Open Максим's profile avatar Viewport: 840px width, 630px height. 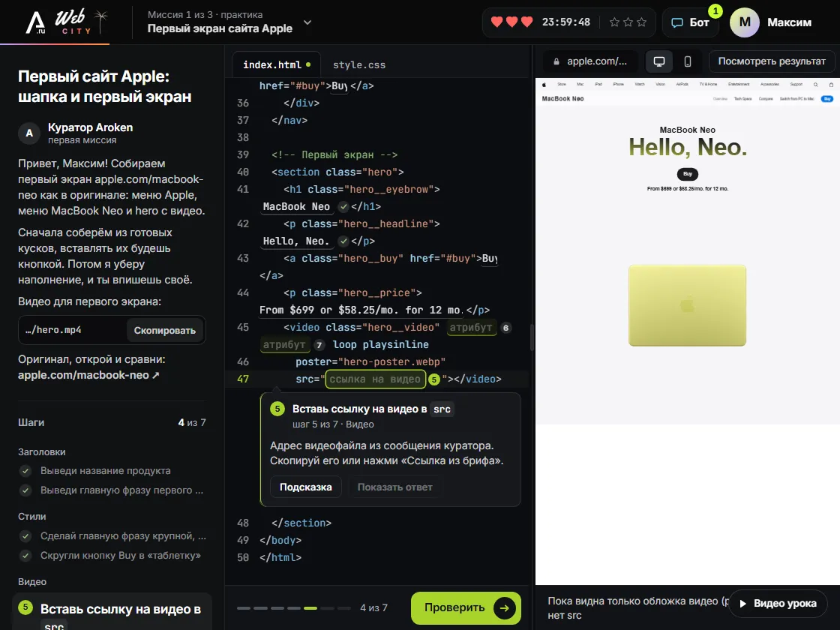(x=745, y=22)
